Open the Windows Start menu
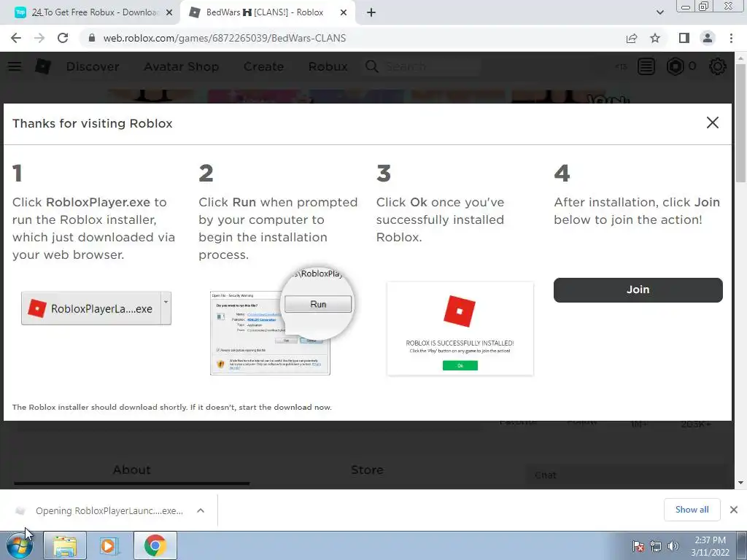The height and width of the screenshot is (560, 747). tap(20, 545)
